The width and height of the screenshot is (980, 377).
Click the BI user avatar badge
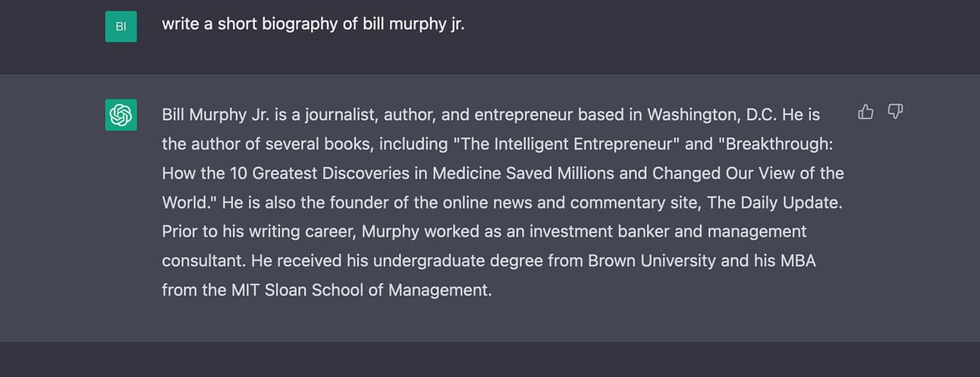click(x=121, y=27)
